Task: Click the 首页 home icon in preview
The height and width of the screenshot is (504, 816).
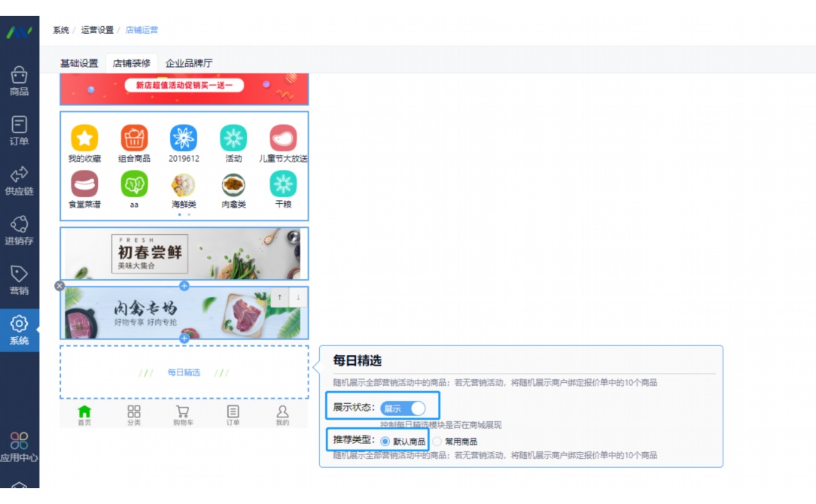Action: tap(84, 415)
